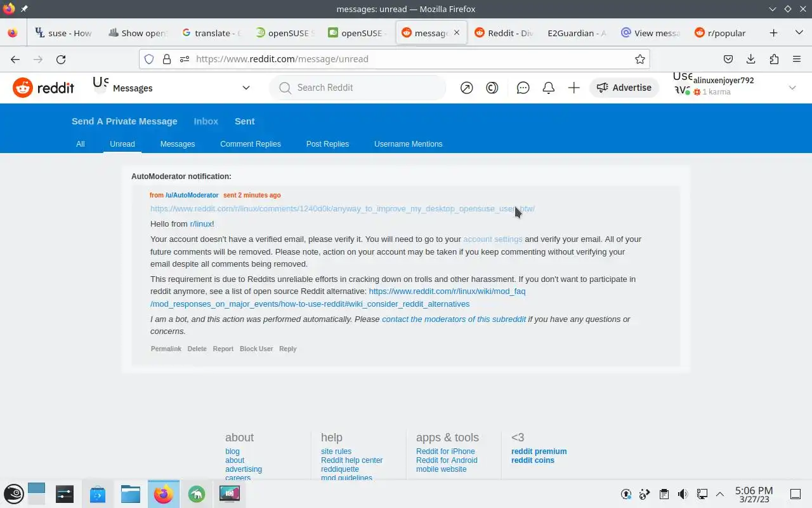Image resolution: width=812 pixels, height=508 pixels.
Task: Open the reddit premium link
Action: (x=539, y=451)
